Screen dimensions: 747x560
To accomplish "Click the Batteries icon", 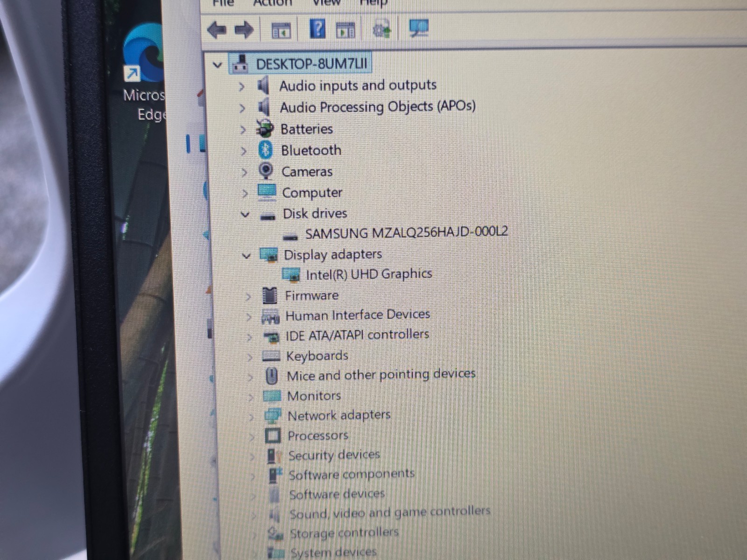I will [265, 129].
